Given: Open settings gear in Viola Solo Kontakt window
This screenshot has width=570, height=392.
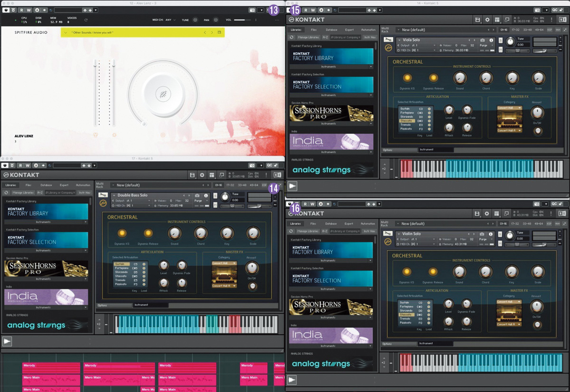Looking at the screenshot, I should coord(487,20).
